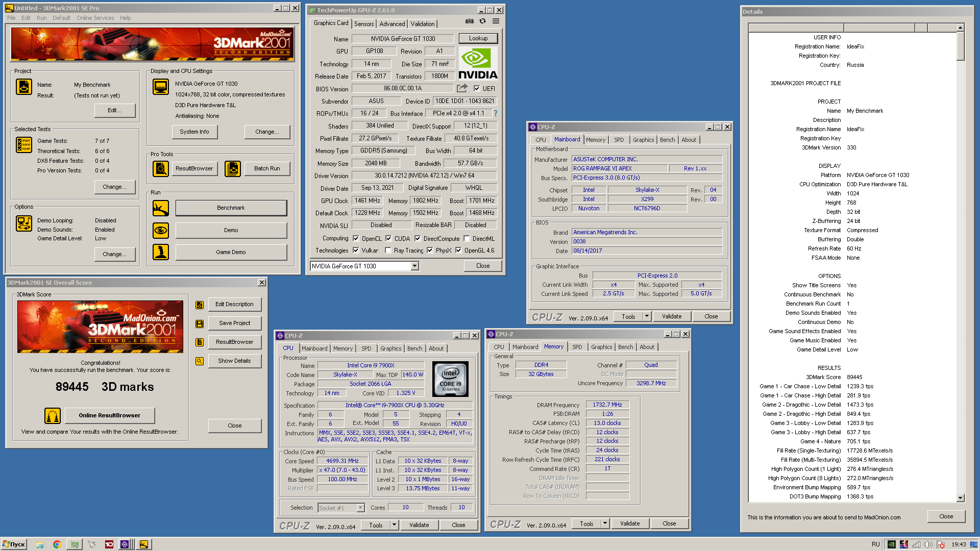Open the GPU-Z hamburger menu
Screen dimensions: 980x551
tap(496, 21)
